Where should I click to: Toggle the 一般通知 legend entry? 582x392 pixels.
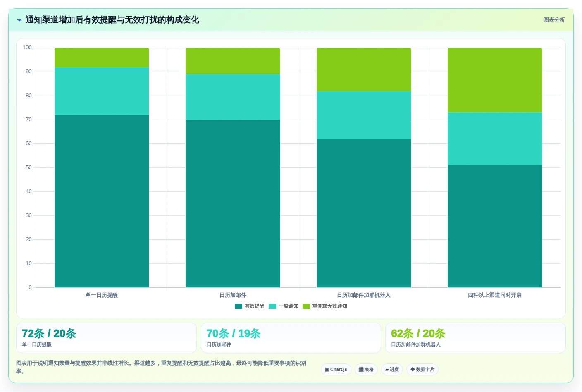pos(284,306)
